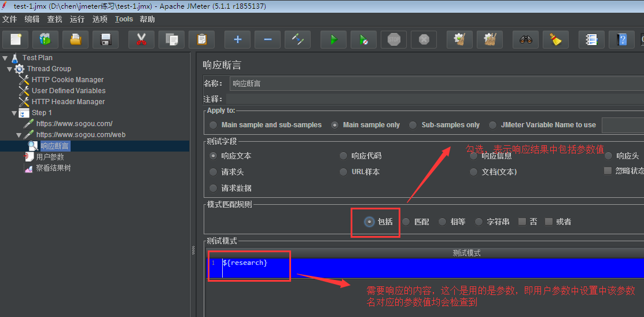The height and width of the screenshot is (317, 644).
Task: Select 察看结果树 listener in the tree
Action: pos(53,168)
